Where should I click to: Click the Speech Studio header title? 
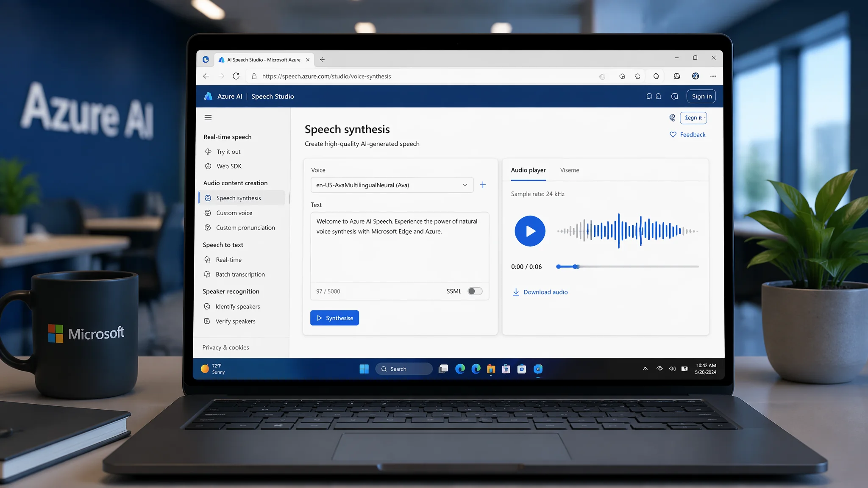[273, 97]
